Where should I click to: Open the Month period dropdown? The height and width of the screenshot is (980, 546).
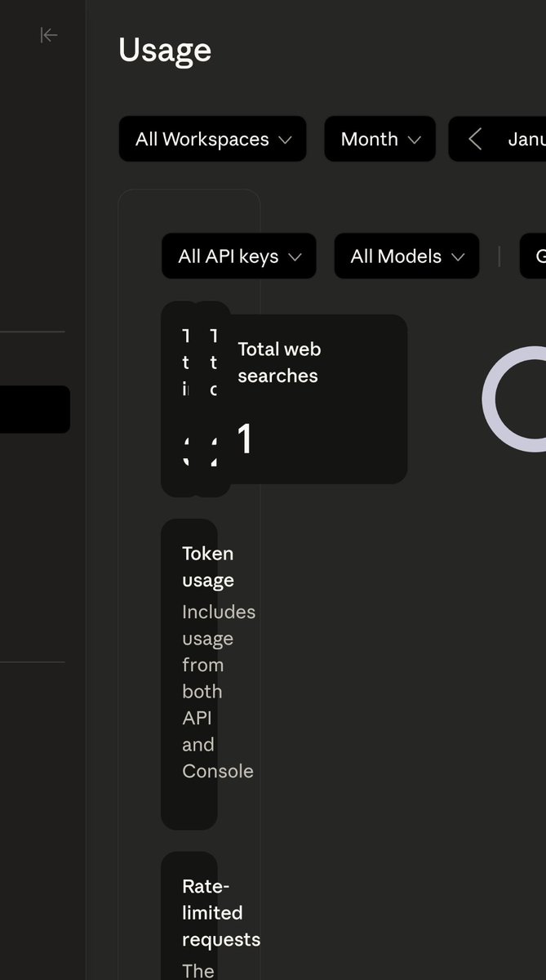(x=380, y=139)
